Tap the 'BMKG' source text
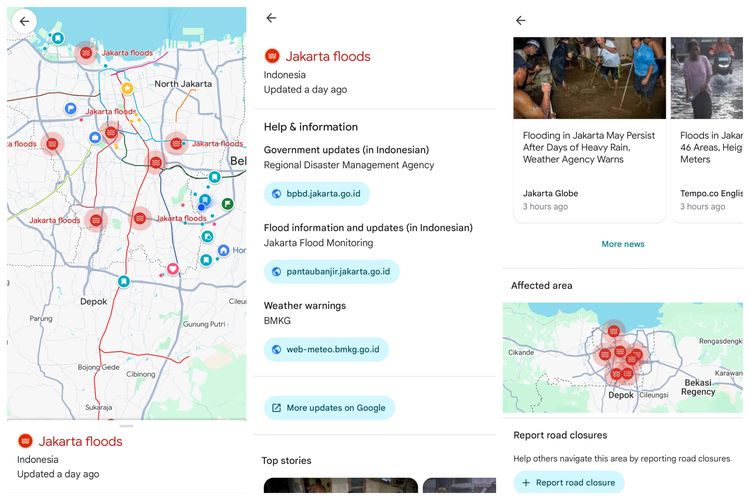 tap(277, 321)
